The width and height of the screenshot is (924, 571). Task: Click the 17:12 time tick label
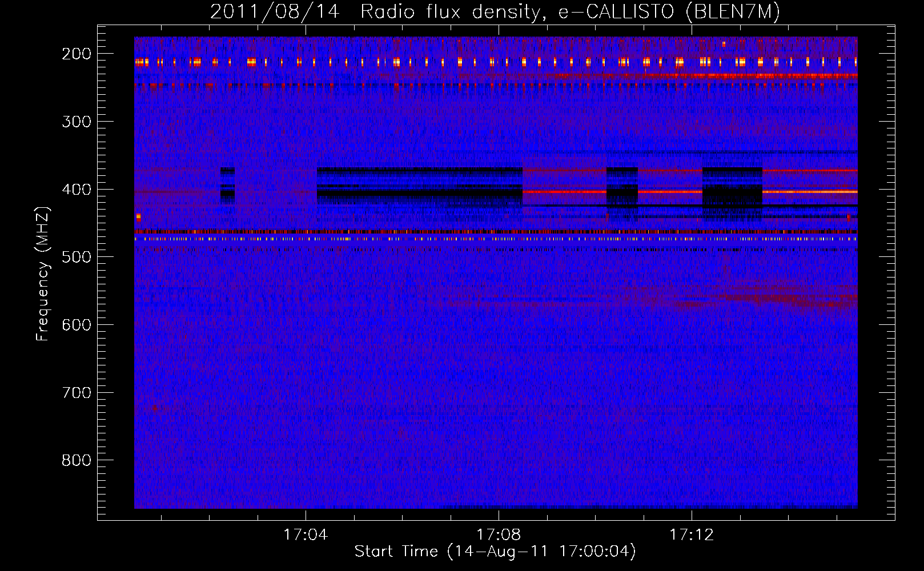click(x=692, y=534)
